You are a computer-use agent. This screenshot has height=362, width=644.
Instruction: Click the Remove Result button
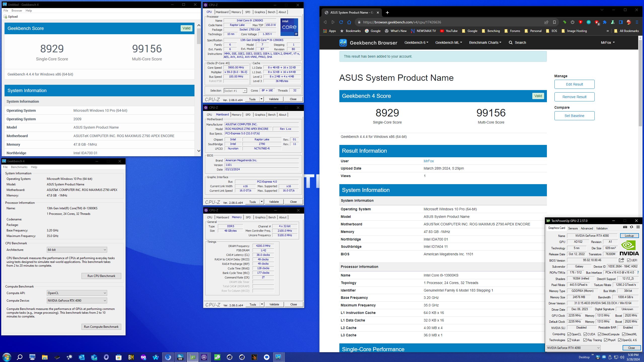(574, 97)
